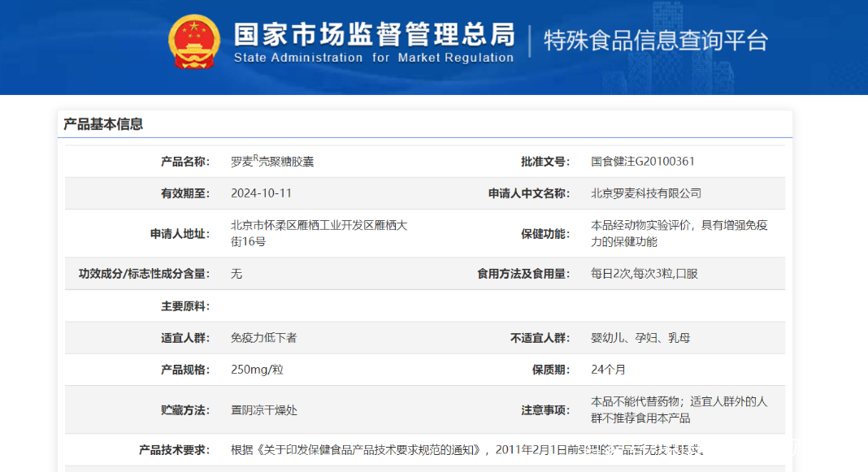Select suitable group 免疫力低下者
This screenshot has height=472, width=868.
(x=264, y=338)
